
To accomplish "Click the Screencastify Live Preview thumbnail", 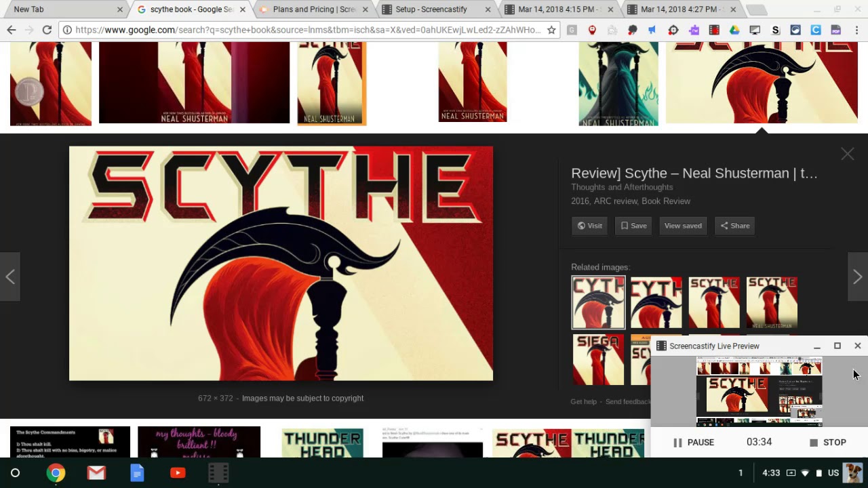I will [x=759, y=392].
